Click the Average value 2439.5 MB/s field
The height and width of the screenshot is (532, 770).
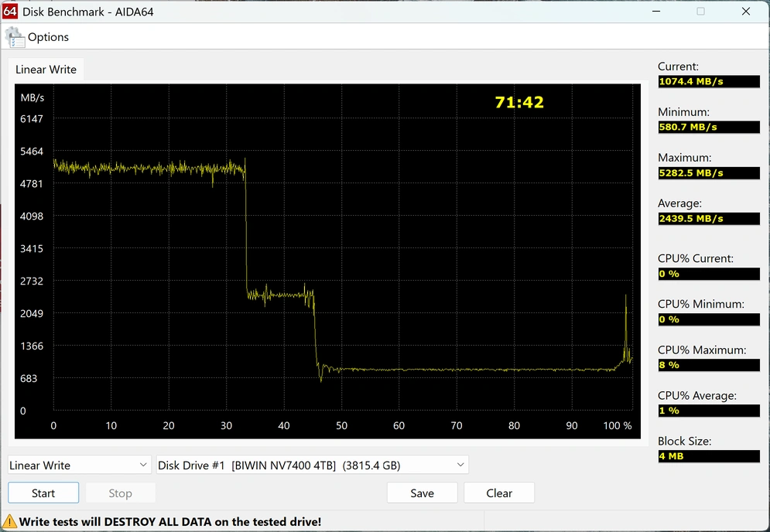click(708, 219)
